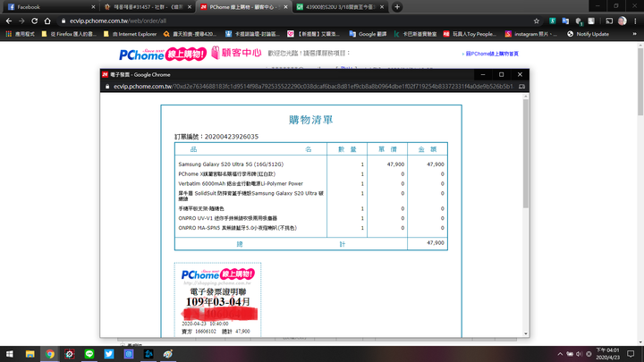
Task: Open the Apps shortcut in bookmarks bar
Action: pyautogui.click(x=20, y=34)
